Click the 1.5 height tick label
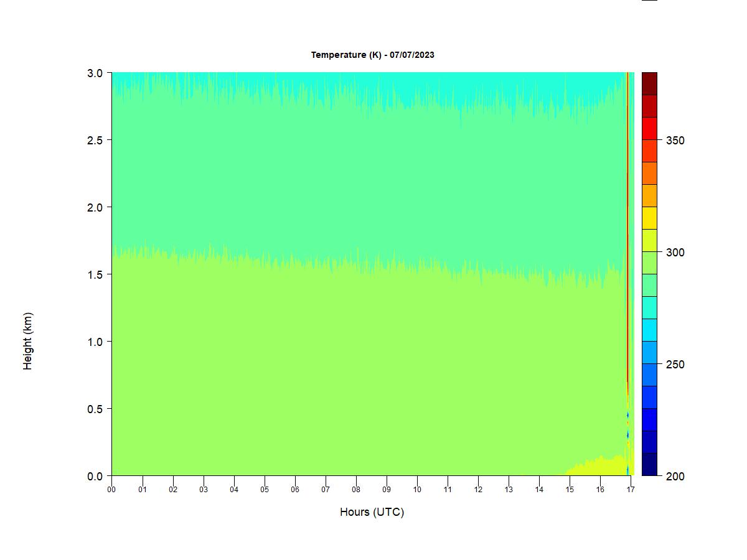This screenshot has width=747, height=560. click(95, 274)
